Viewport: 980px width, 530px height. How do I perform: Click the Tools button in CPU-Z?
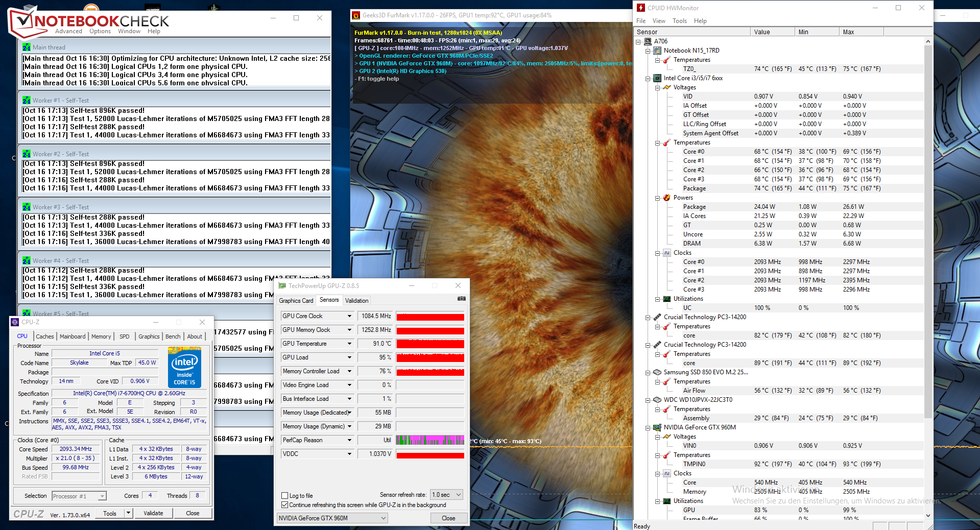click(110, 513)
